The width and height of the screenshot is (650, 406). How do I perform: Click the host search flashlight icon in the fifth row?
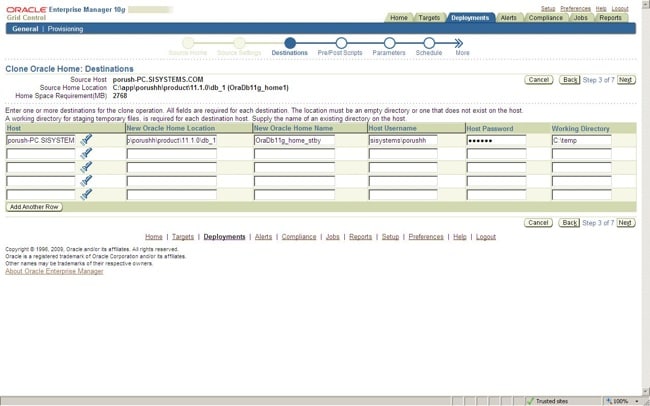pos(86,194)
